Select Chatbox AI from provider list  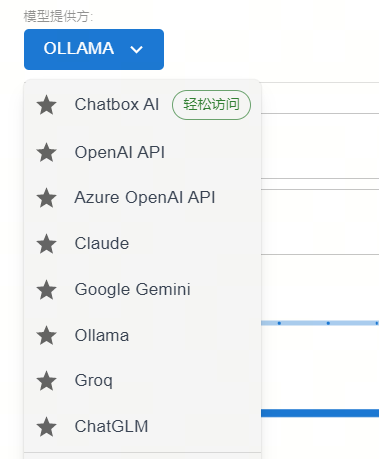coord(143,105)
